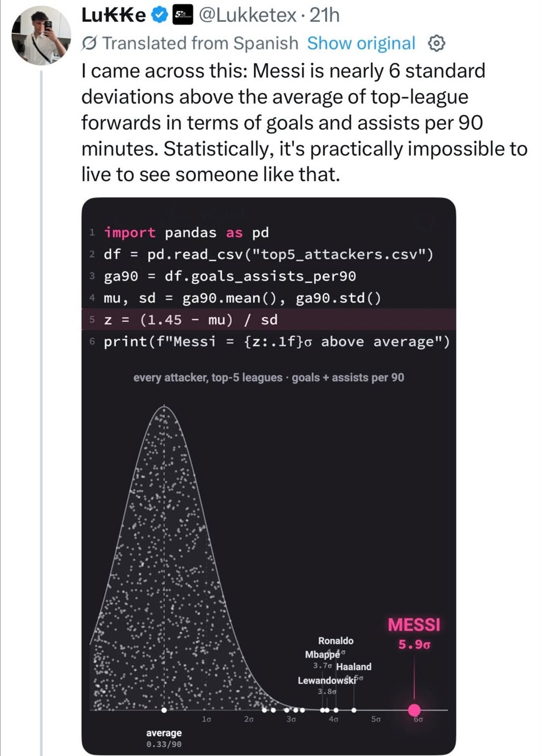
Task: Select the pink Messi data point
Action: click(414, 710)
